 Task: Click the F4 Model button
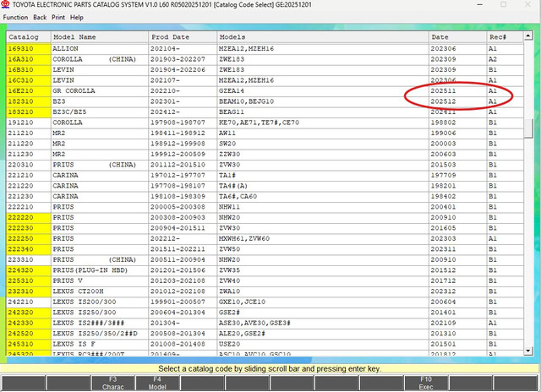[x=157, y=383]
